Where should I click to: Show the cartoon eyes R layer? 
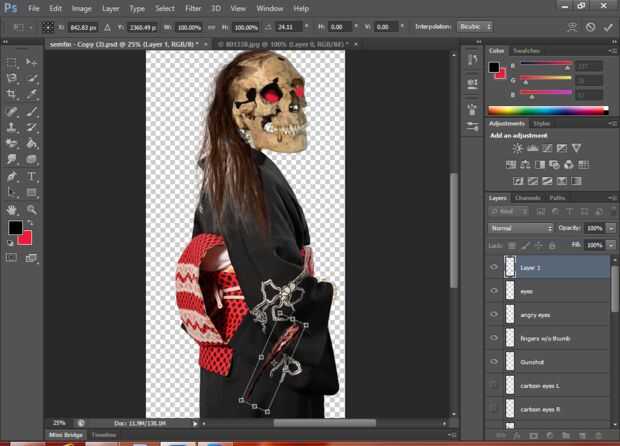494,409
